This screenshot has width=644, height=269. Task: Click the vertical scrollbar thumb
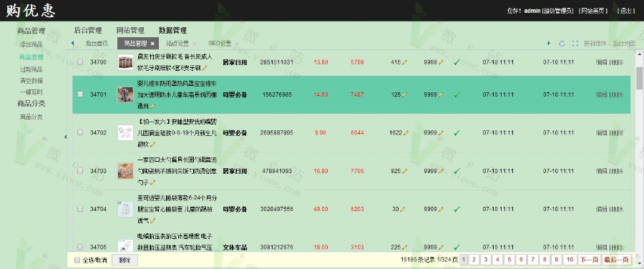(639, 78)
